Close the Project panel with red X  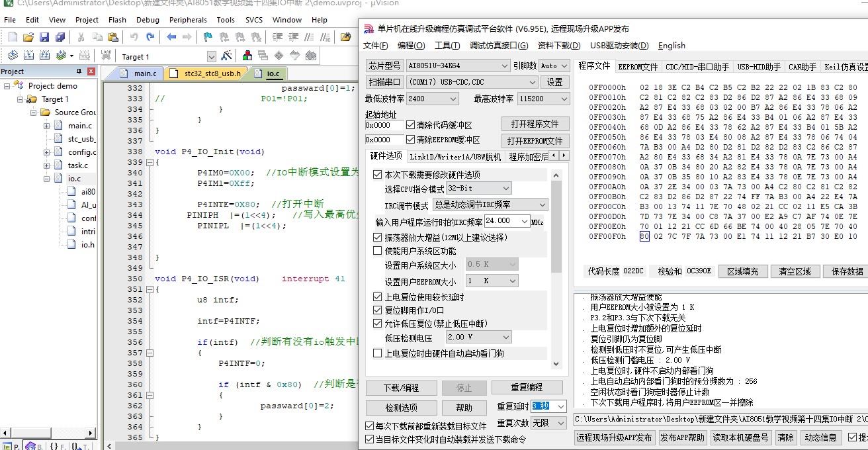coord(91,71)
